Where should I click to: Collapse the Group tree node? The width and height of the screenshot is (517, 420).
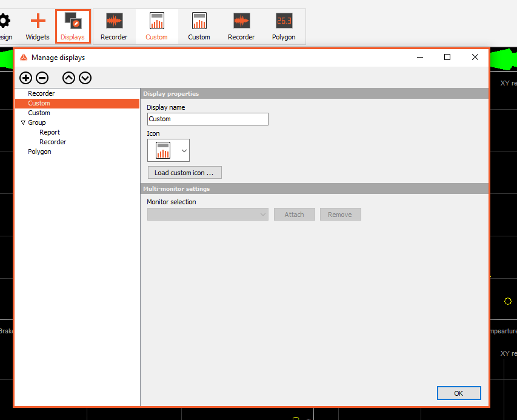click(23, 122)
